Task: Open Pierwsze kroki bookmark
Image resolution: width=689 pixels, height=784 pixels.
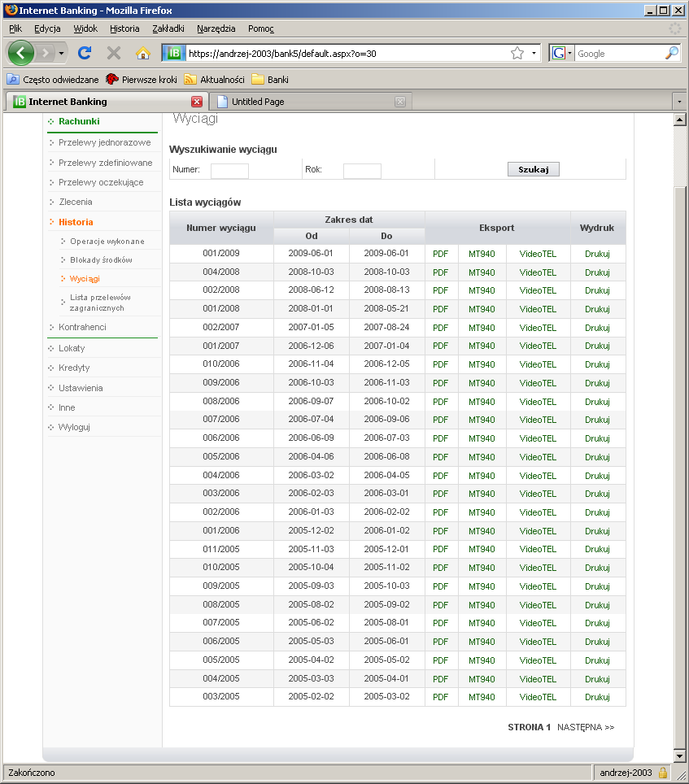Action: (x=142, y=80)
